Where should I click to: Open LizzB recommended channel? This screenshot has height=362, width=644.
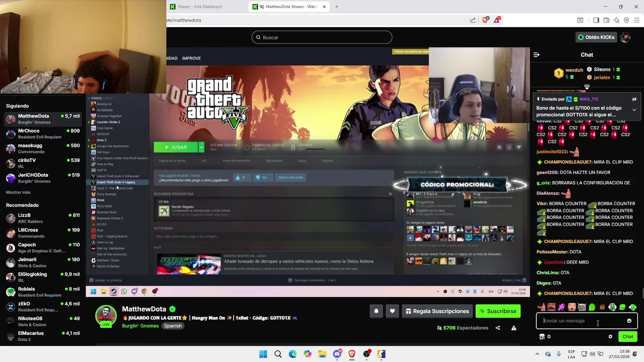(42, 218)
